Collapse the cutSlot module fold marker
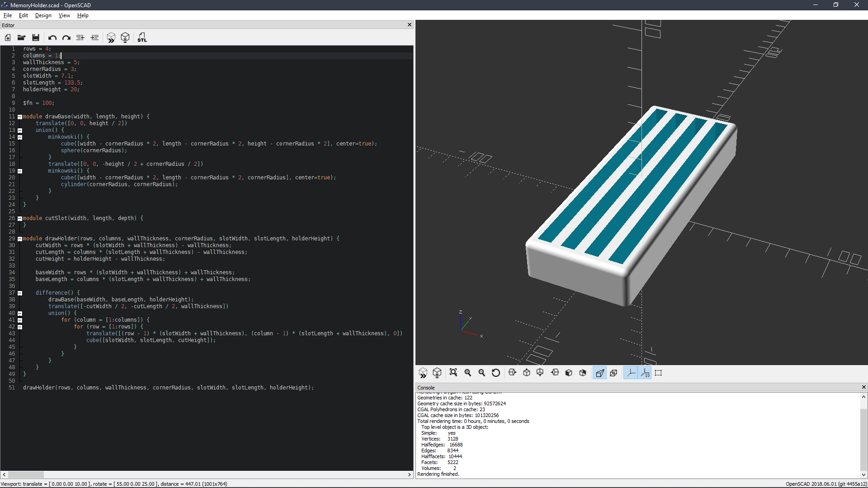The image size is (868, 488). coord(20,219)
